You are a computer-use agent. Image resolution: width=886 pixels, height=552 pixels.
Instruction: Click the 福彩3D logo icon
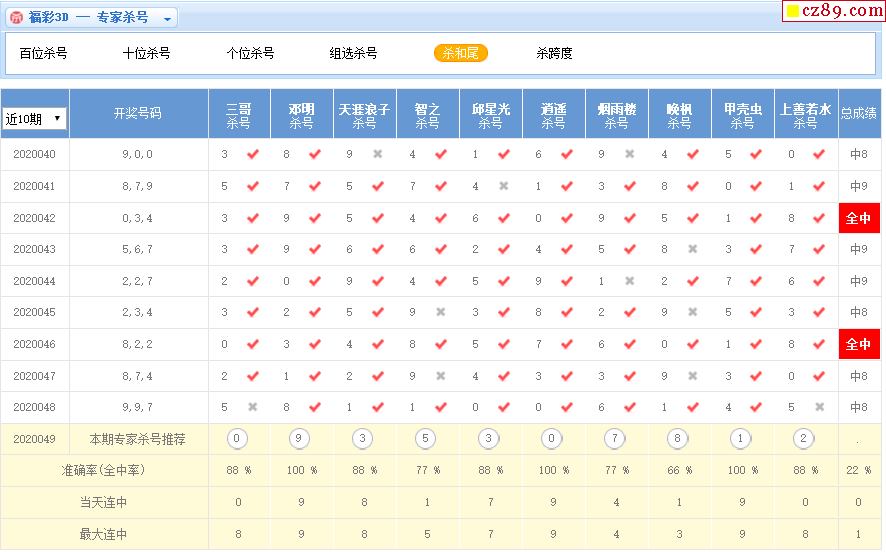[16, 17]
